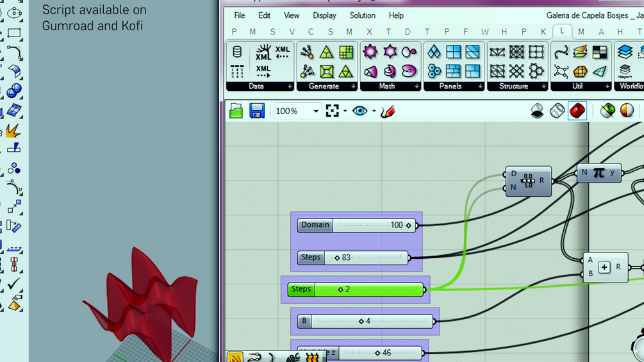Click the orange gridded dome icon in Util
This screenshot has height=362, width=644.
(580, 71)
